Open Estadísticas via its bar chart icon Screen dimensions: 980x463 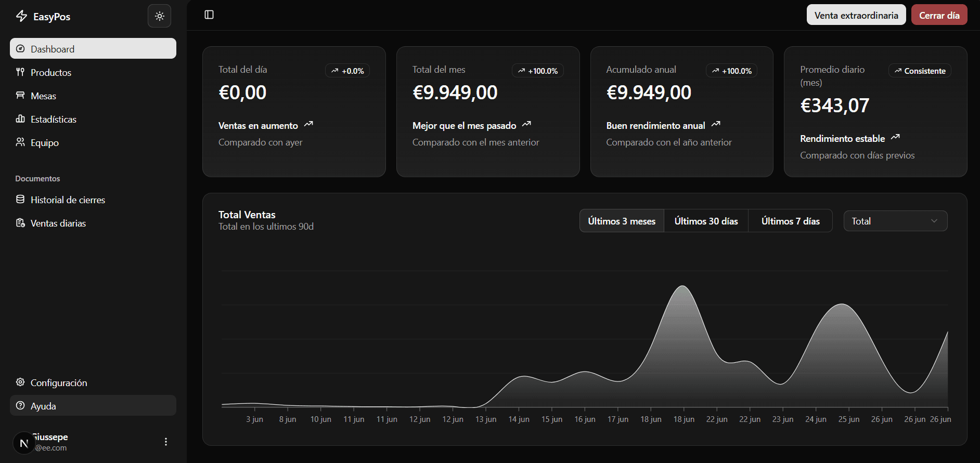tap(20, 119)
